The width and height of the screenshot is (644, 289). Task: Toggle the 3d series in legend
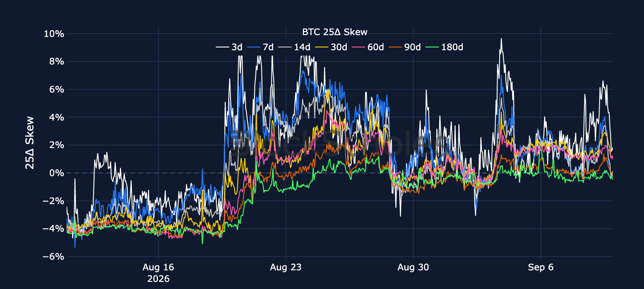(229, 47)
